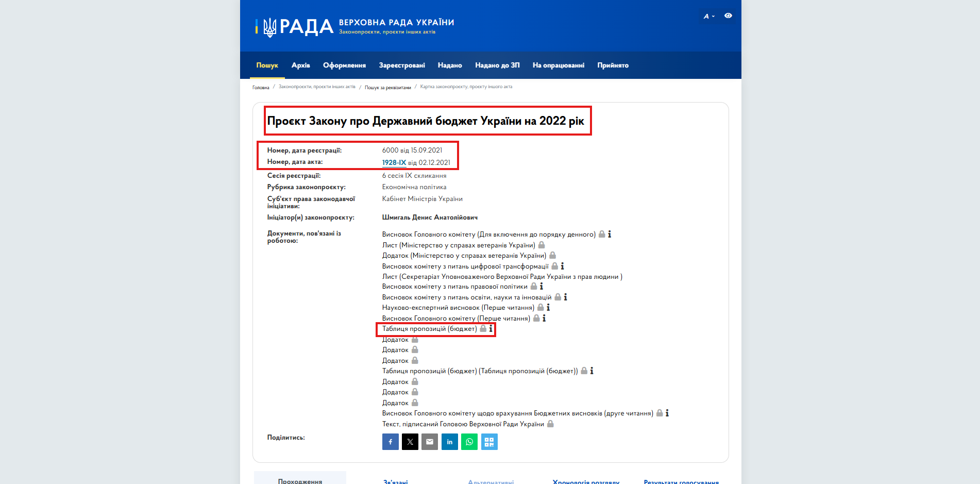Open На опрацюванні menu item
980x484 pixels.
click(x=559, y=65)
